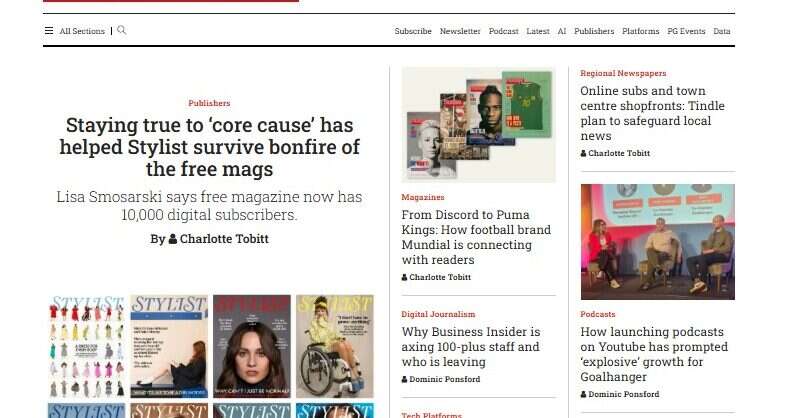Viewport: 796px width, 418px height.
Task: Open the podcast panel stage photo
Action: [x=657, y=242]
